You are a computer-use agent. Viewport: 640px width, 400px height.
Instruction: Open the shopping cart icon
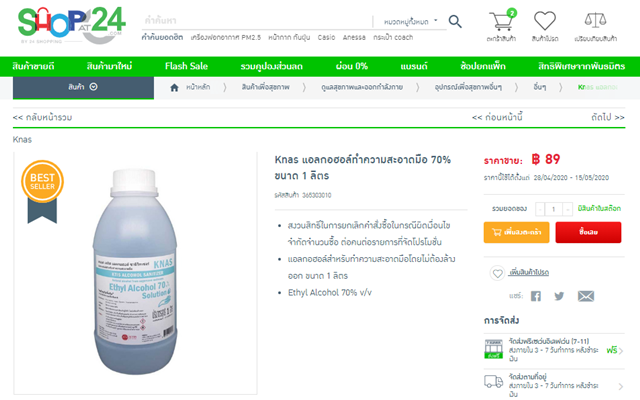pyautogui.click(x=502, y=20)
